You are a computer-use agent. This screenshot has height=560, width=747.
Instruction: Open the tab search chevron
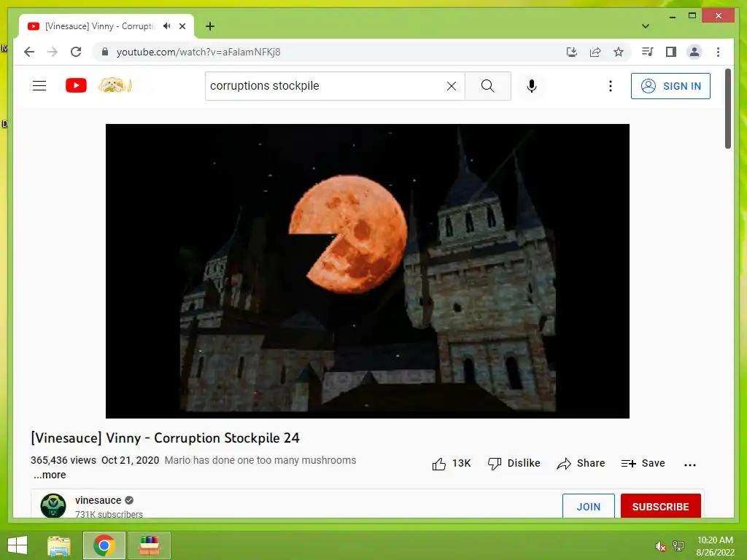(x=646, y=26)
